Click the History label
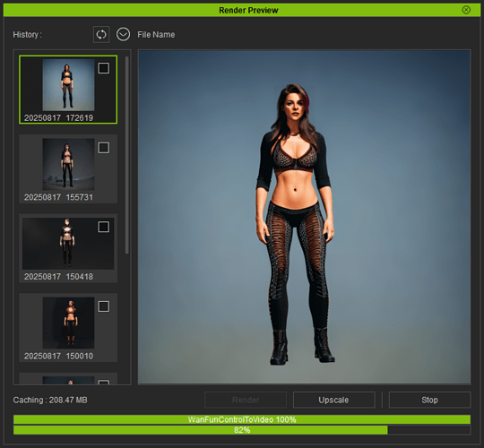The width and height of the screenshot is (484, 448). 28,35
